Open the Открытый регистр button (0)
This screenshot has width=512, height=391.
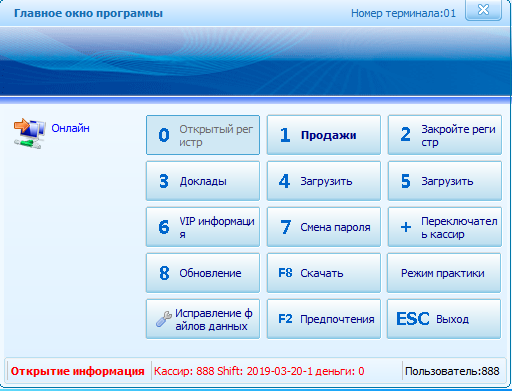pyautogui.click(x=203, y=135)
